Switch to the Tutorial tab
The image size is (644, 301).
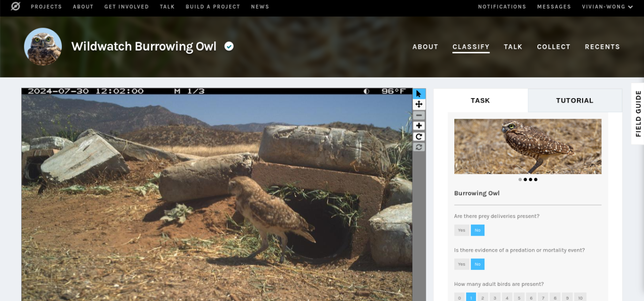pyautogui.click(x=575, y=100)
